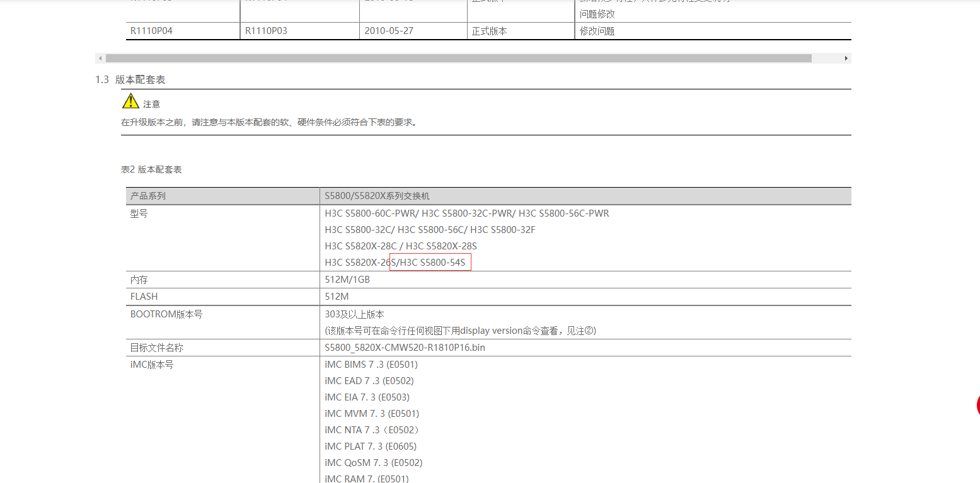Click the 产品系列 header cell

point(222,196)
